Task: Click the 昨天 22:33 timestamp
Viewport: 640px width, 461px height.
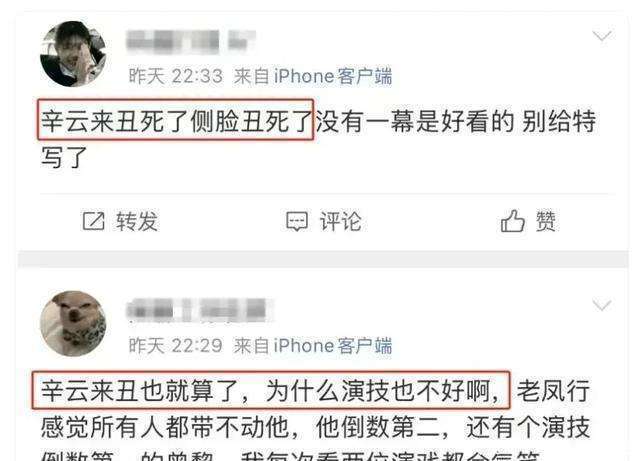Action: coord(176,76)
